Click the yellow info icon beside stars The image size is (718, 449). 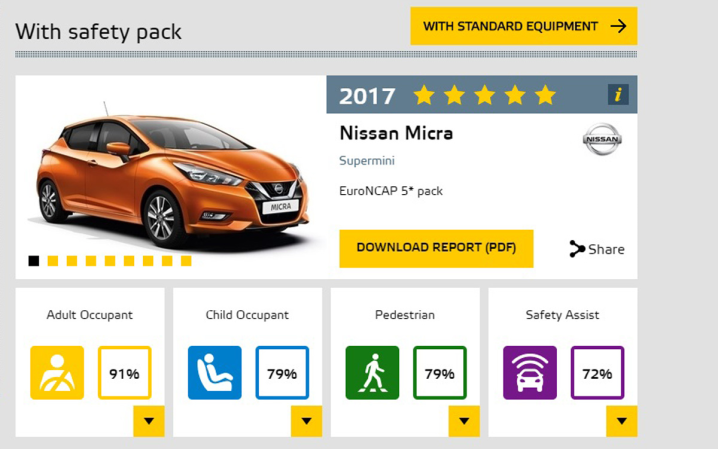[618, 95]
